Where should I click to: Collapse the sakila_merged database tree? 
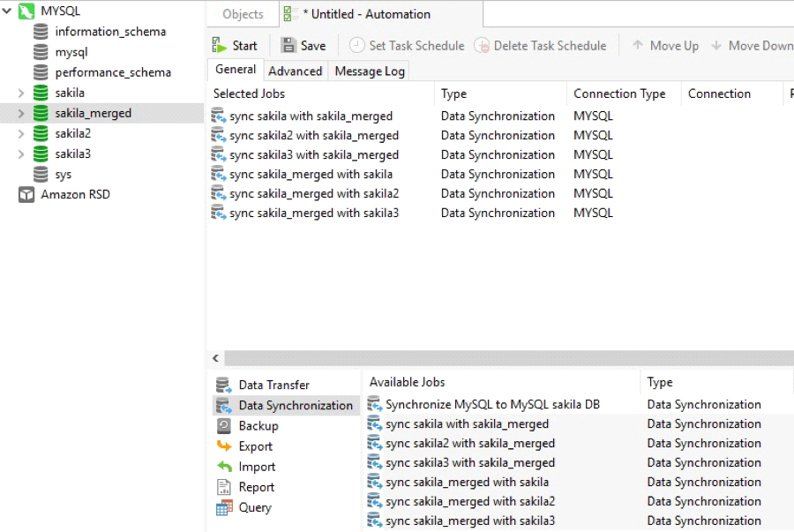coord(20,113)
